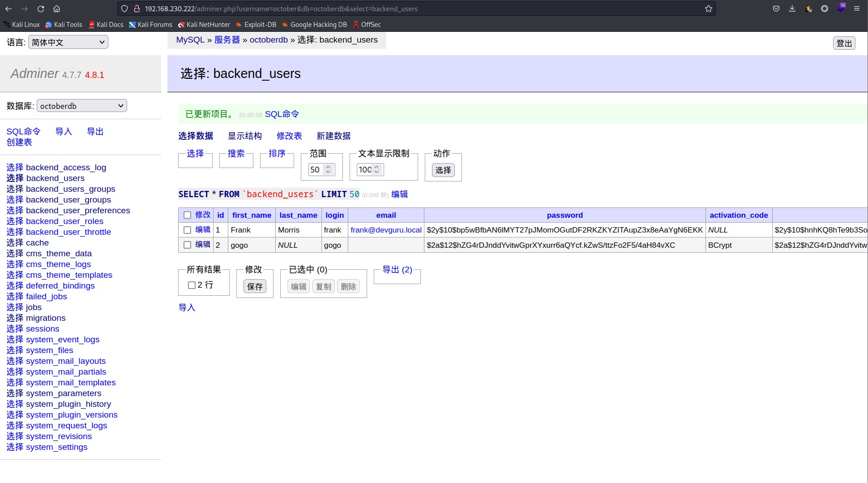
Task: Check the row checkbox for Frank
Action: coord(187,230)
